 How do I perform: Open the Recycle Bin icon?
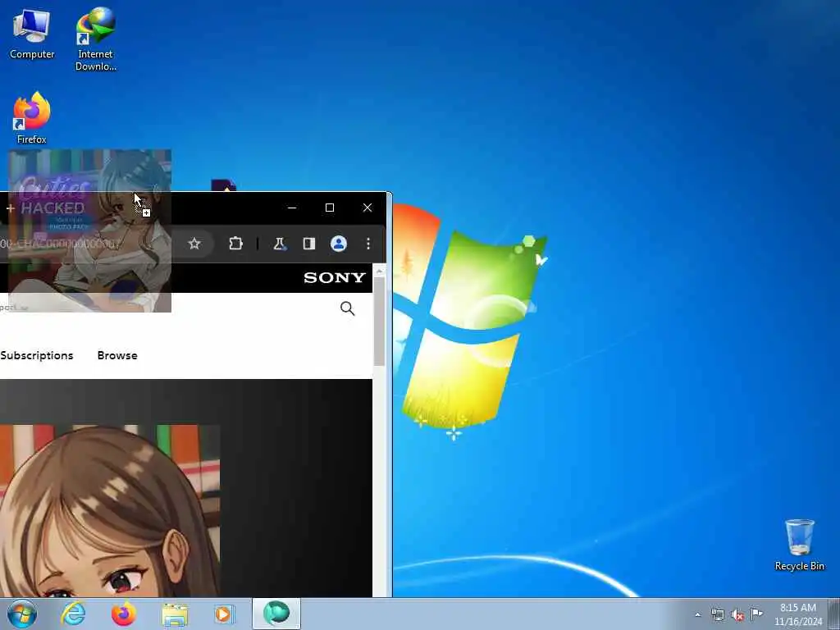coord(799,545)
